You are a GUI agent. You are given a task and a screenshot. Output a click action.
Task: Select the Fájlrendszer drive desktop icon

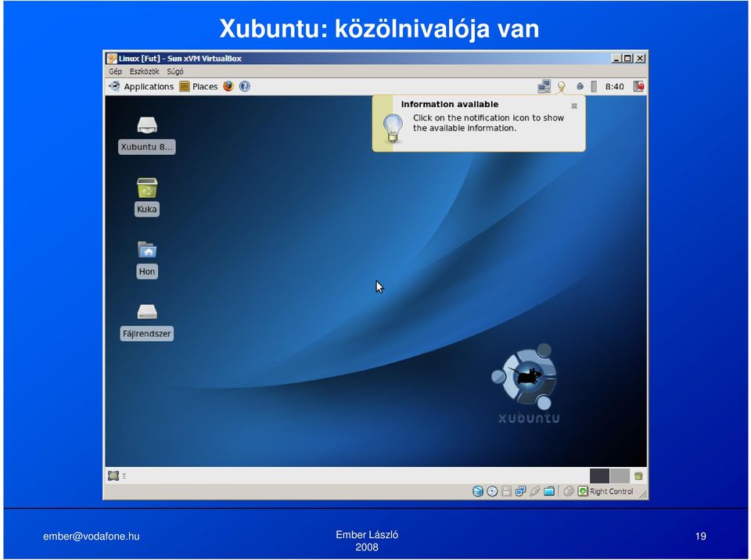tap(147, 322)
